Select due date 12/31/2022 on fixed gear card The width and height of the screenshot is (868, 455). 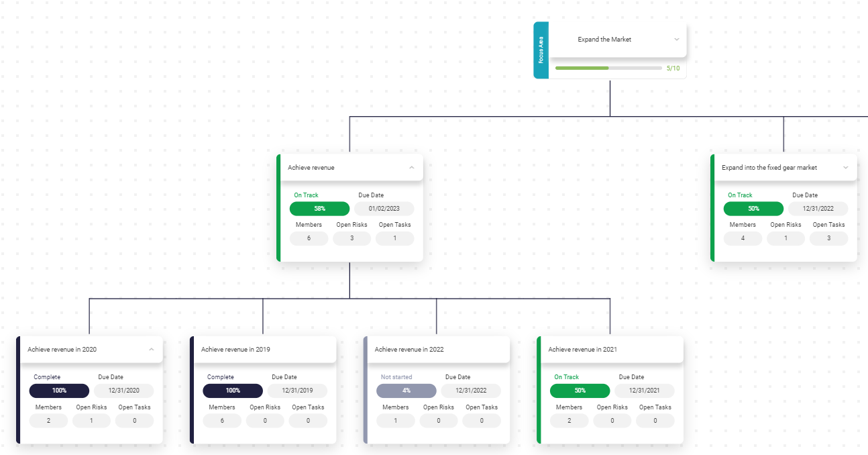[818, 209]
